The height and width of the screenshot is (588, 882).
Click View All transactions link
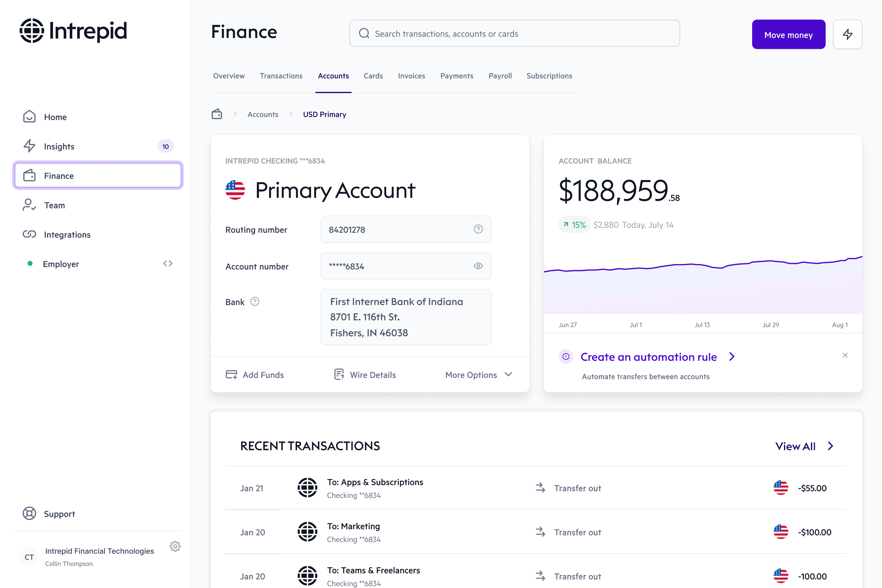click(x=795, y=446)
